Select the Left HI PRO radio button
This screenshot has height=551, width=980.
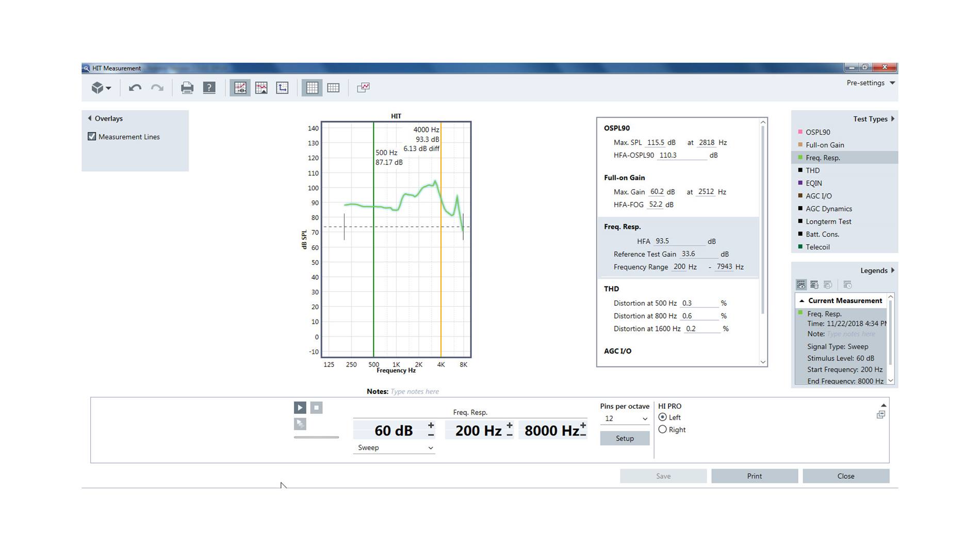click(x=662, y=417)
